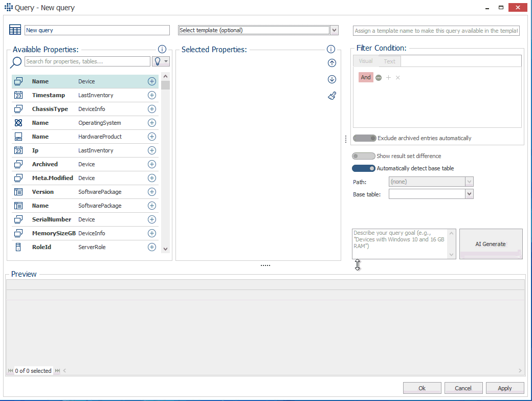Open the lightbulb suggestions dropdown
This screenshot has height=401, width=532.
[x=161, y=61]
